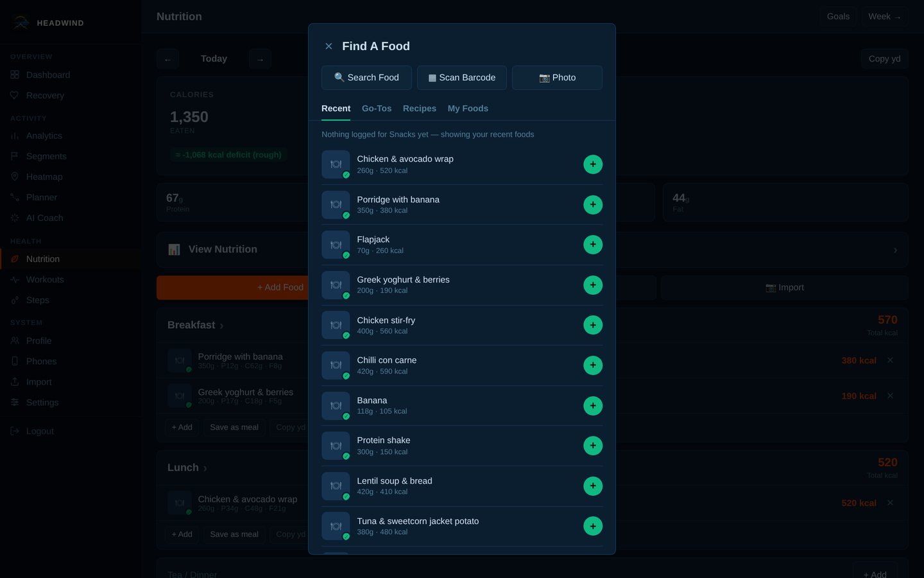Click Save as meal under Breakfast
924x578 pixels.
234,427
